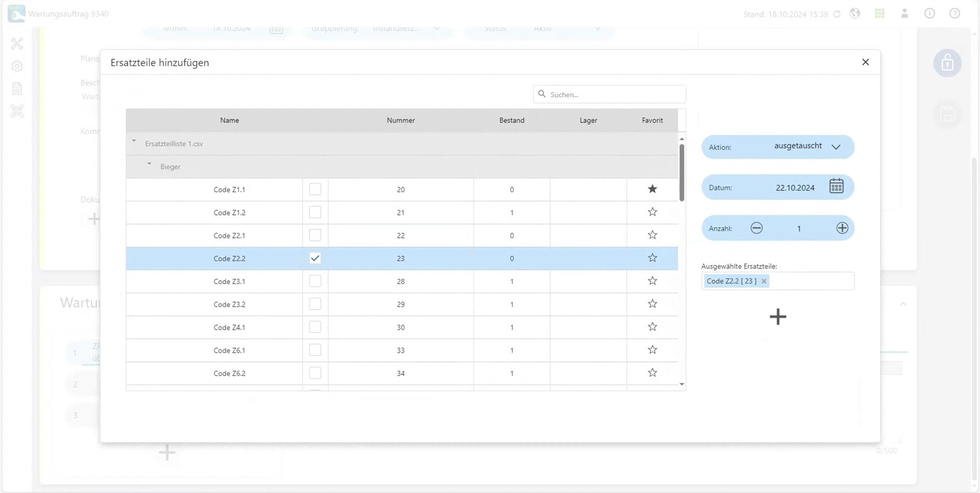Open the help question mark icon
This screenshot has width=980, height=493.
coord(955,14)
